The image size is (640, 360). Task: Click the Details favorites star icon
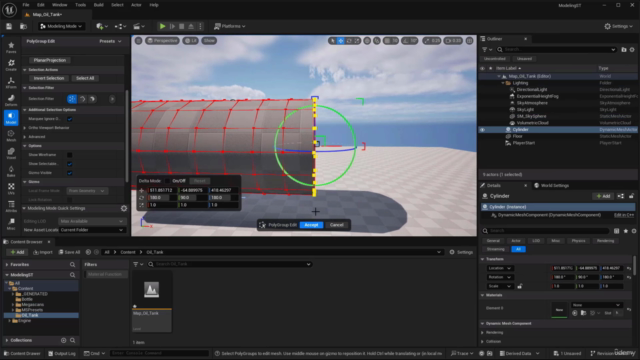pos(626,231)
